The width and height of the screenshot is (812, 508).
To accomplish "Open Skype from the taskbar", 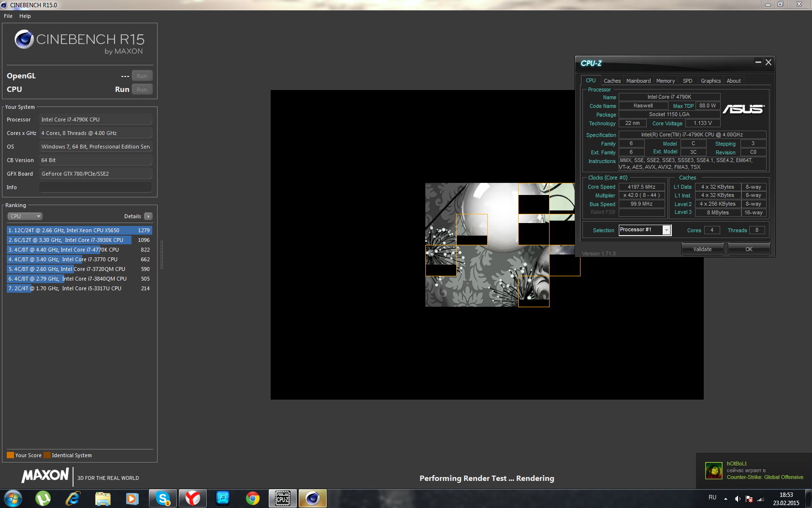I will click(163, 498).
